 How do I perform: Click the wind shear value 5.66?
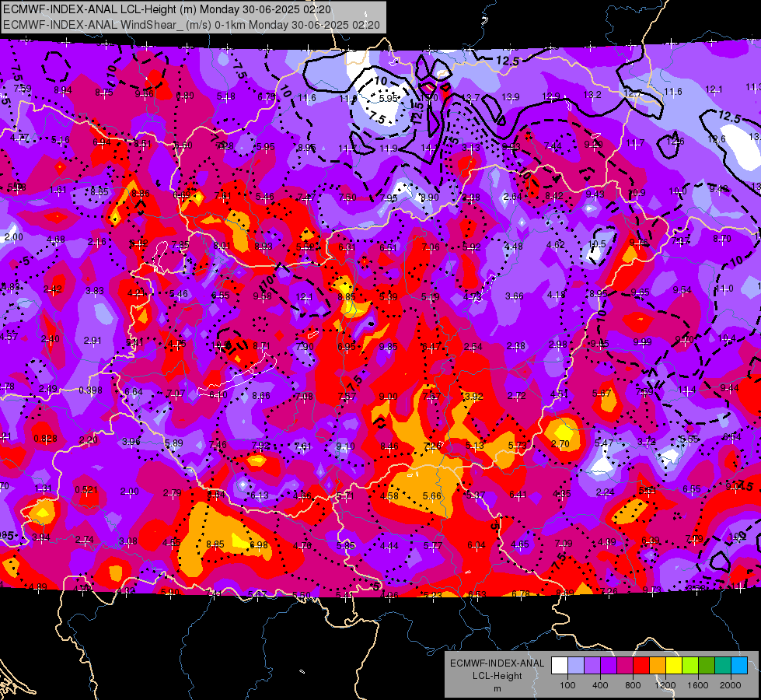[432, 496]
